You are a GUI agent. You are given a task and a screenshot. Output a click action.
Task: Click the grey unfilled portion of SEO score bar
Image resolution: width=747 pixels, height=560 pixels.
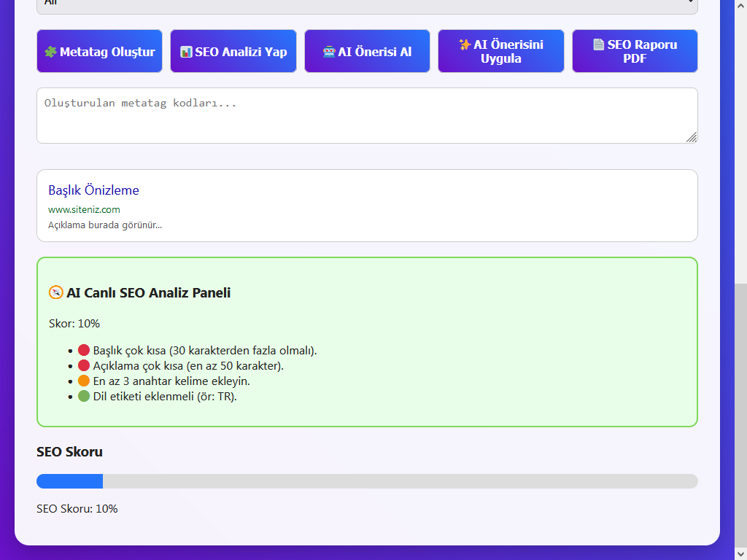[x=400, y=481]
